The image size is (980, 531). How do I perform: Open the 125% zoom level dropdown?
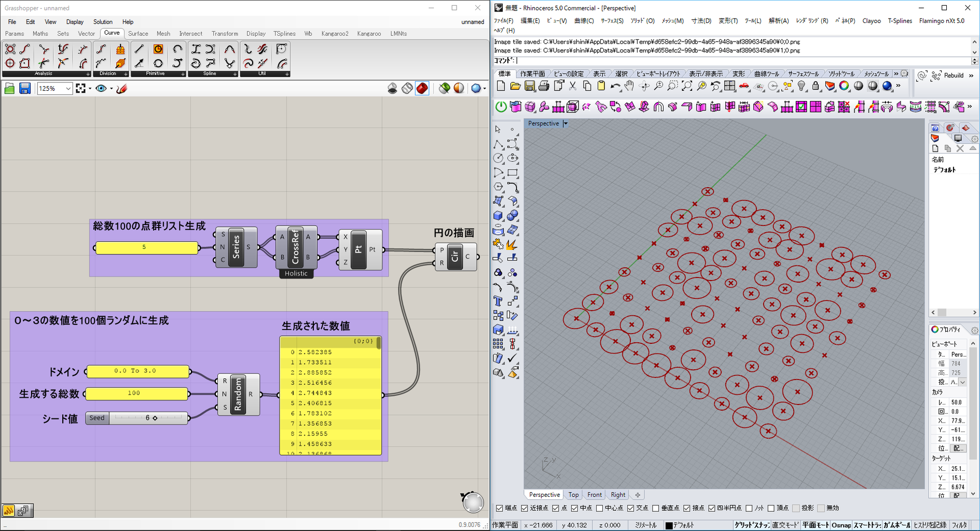(68, 89)
